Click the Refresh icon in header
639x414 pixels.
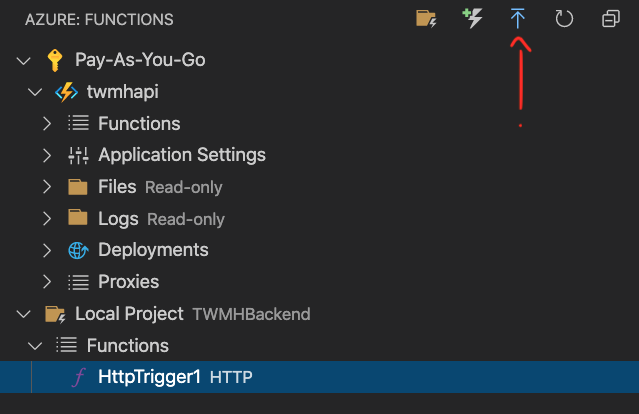(x=564, y=18)
